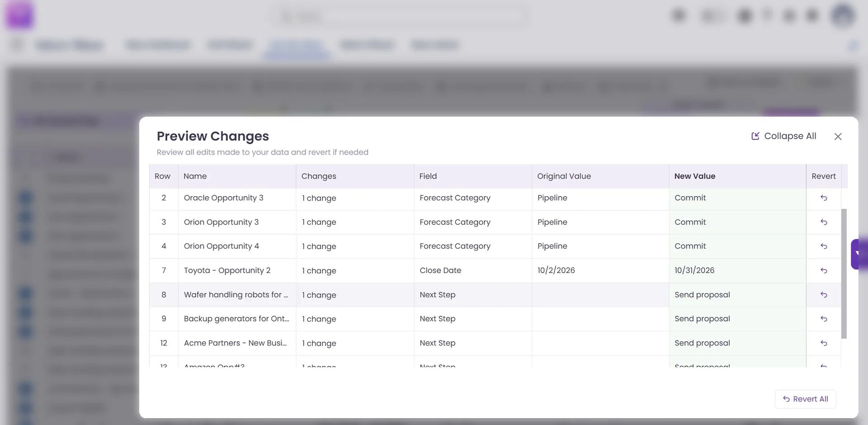Click Forecast Category in Orion Opportunity 3 row
The height and width of the screenshot is (425, 868).
click(x=473, y=222)
